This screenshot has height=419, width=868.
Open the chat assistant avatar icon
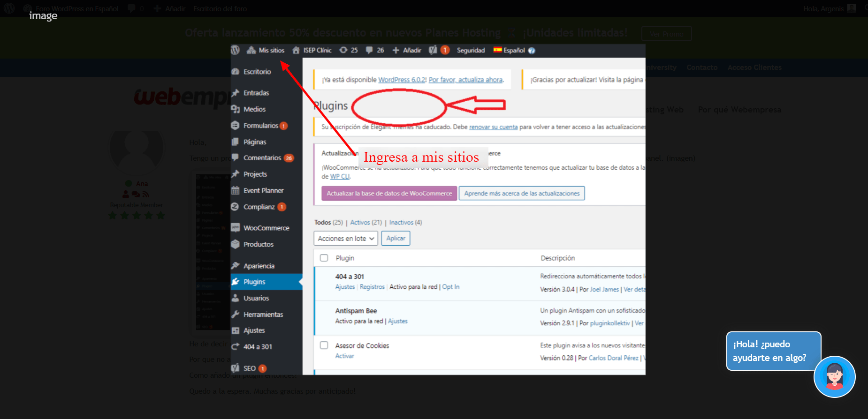tap(835, 377)
